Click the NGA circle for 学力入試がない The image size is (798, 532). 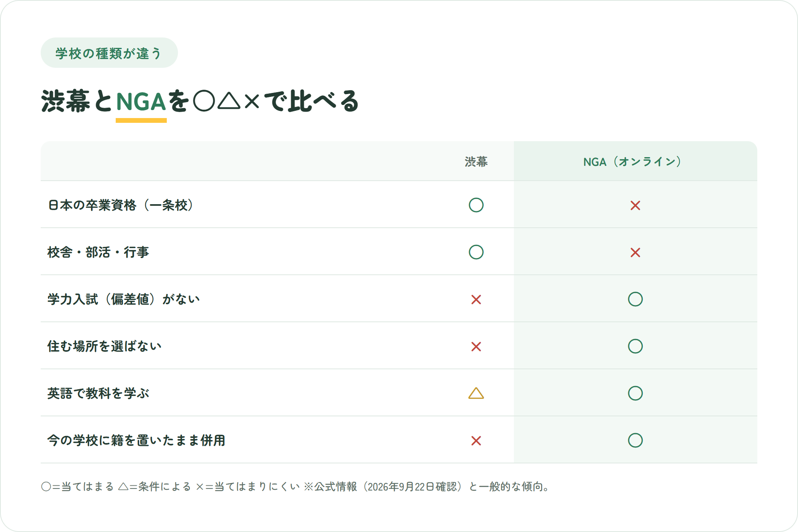click(635, 299)
